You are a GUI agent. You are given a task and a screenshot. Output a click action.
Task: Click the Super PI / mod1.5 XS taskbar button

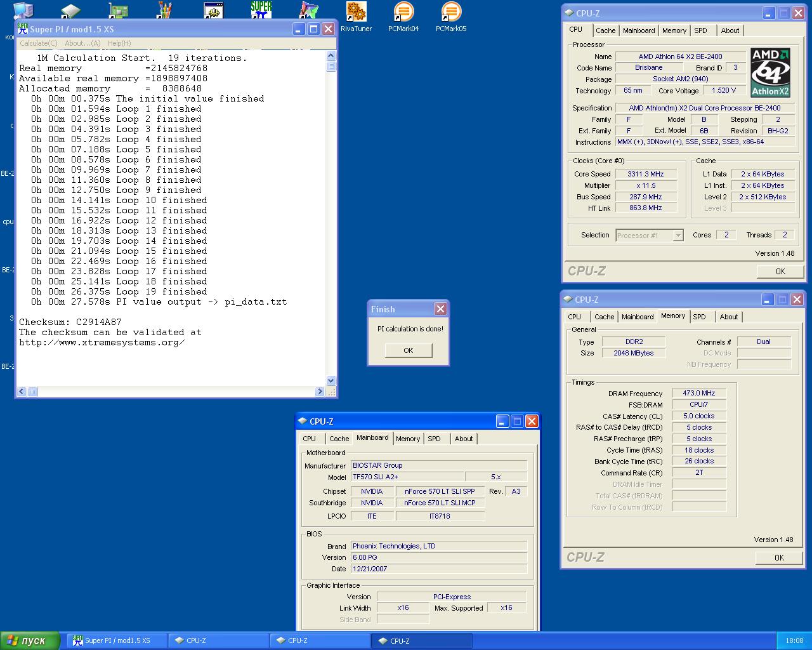[117, 640]
